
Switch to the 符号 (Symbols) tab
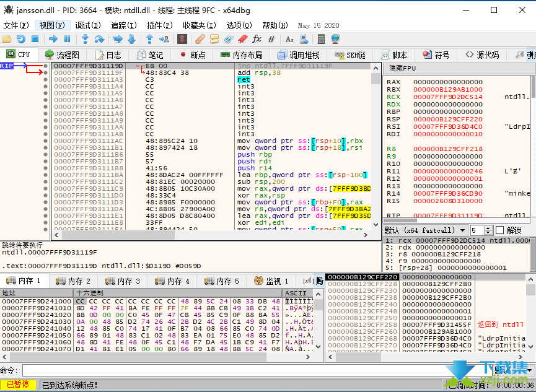[436, 55]
